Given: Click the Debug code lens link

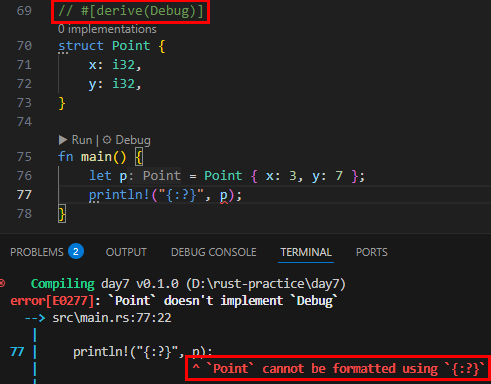Looking at the screenshot, I should tap(133, 140).
